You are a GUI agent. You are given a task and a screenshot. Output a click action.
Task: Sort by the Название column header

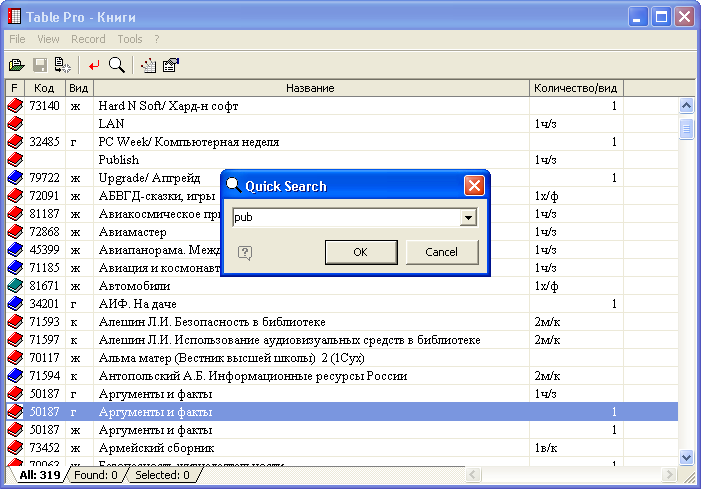pos(310,89)
